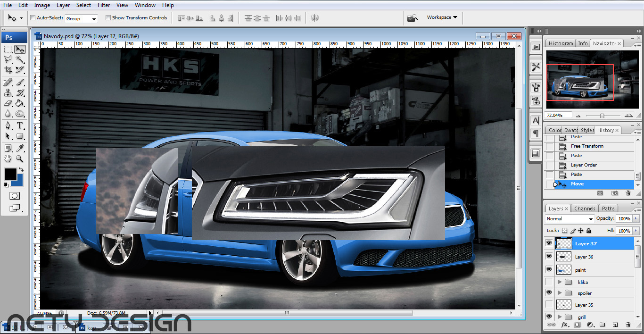Viewport: 644px width, 334px height.
Task: Select the Zoom tool in the toolbox
Action: click(x=20, y=159)
